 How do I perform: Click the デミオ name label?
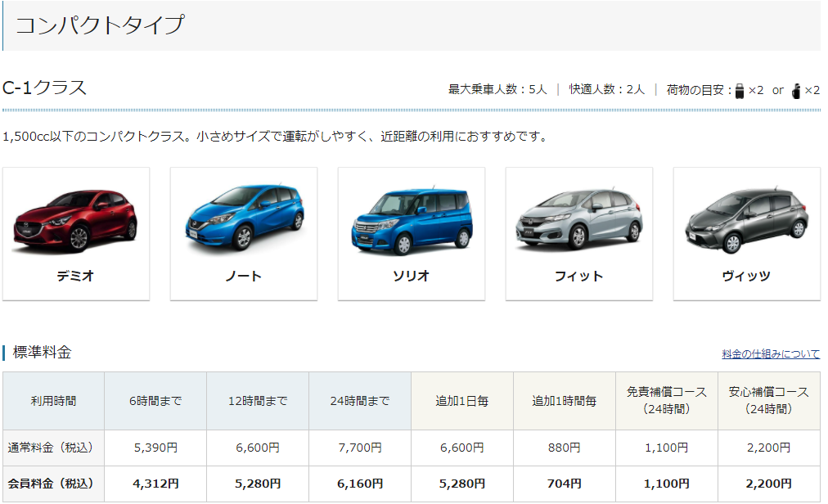pos(75,276)
